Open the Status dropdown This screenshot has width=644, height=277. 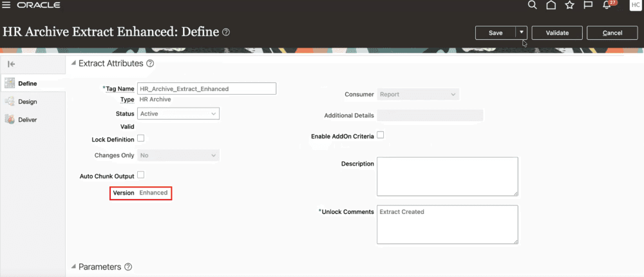(x=178, y=113)
